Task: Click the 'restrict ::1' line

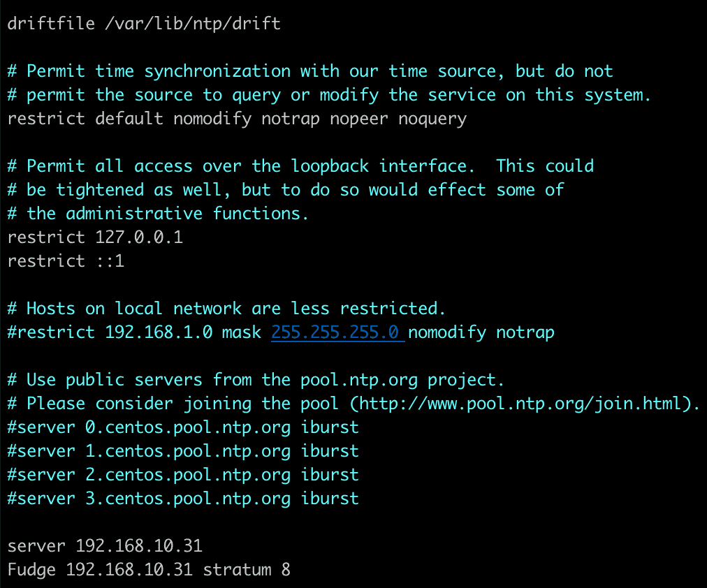Action: click(66, 261)
